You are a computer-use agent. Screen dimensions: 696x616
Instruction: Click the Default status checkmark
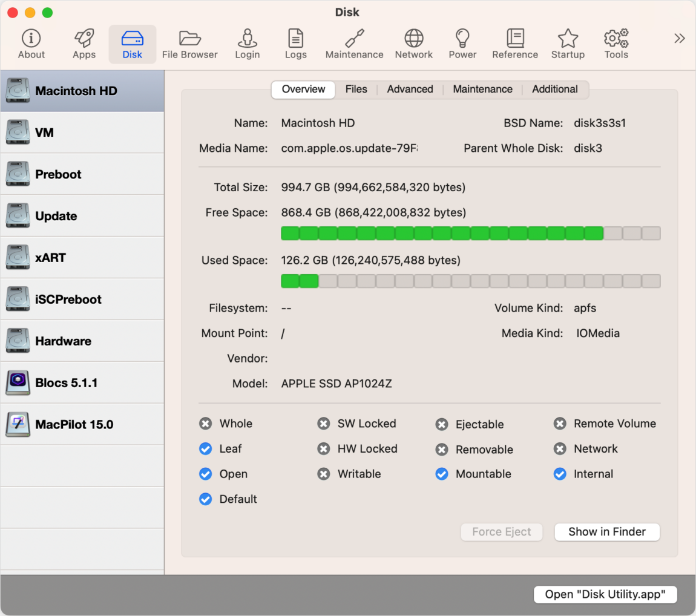[x=205, y=499]
